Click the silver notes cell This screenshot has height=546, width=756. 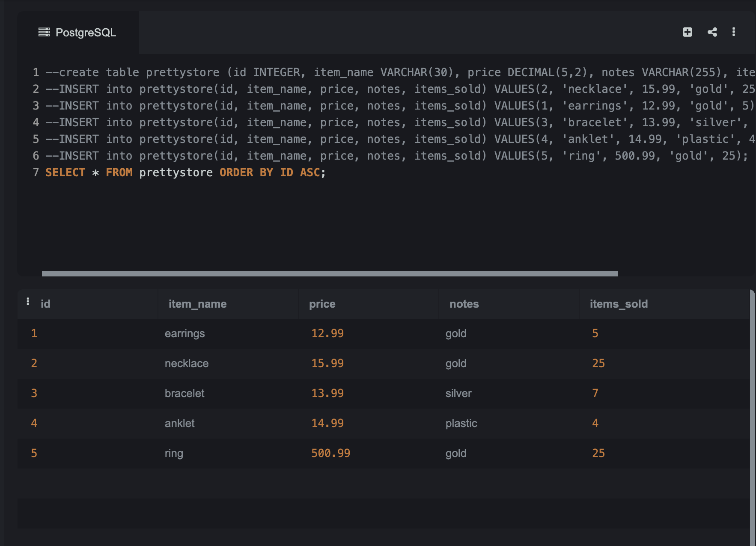(x=458, y=393)
